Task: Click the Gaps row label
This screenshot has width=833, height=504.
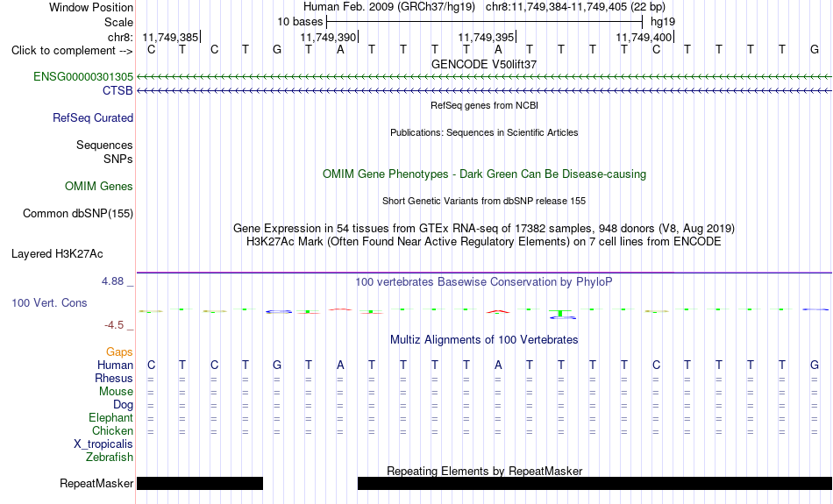Action: click(119, 352)
